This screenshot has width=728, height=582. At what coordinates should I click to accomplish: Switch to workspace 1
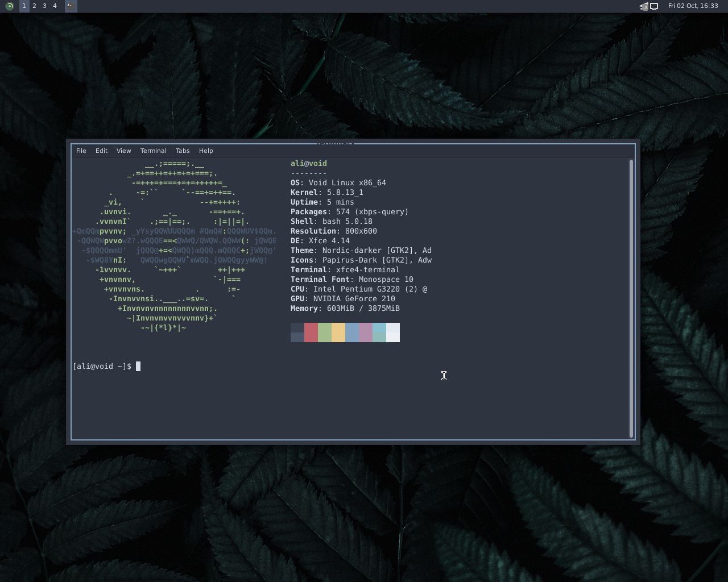coord(24,6)
